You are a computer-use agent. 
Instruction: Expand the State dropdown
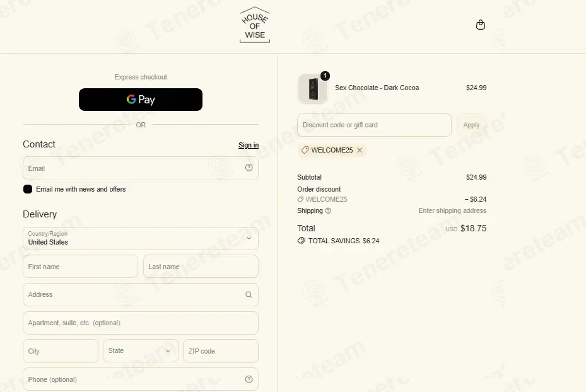coord(141,351)
